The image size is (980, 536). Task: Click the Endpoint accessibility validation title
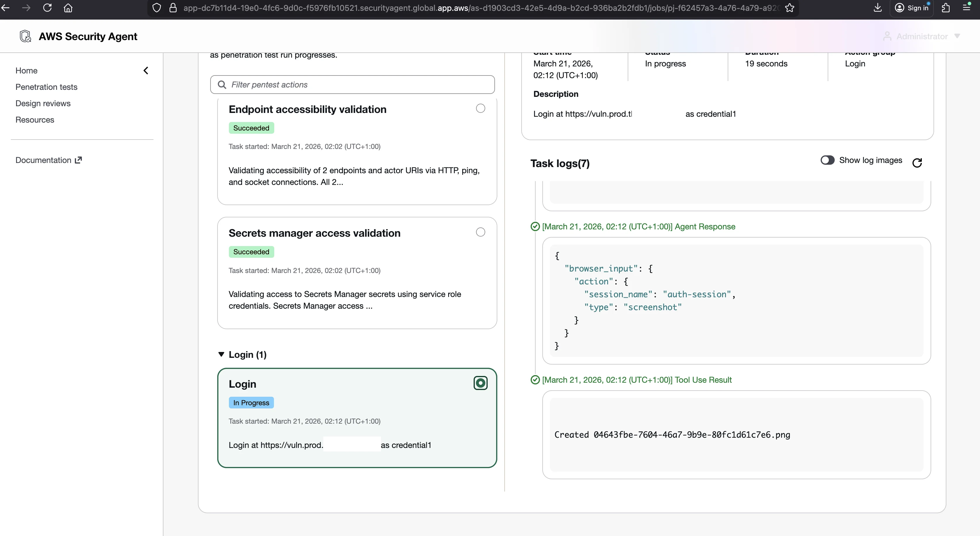click(307, 109)
